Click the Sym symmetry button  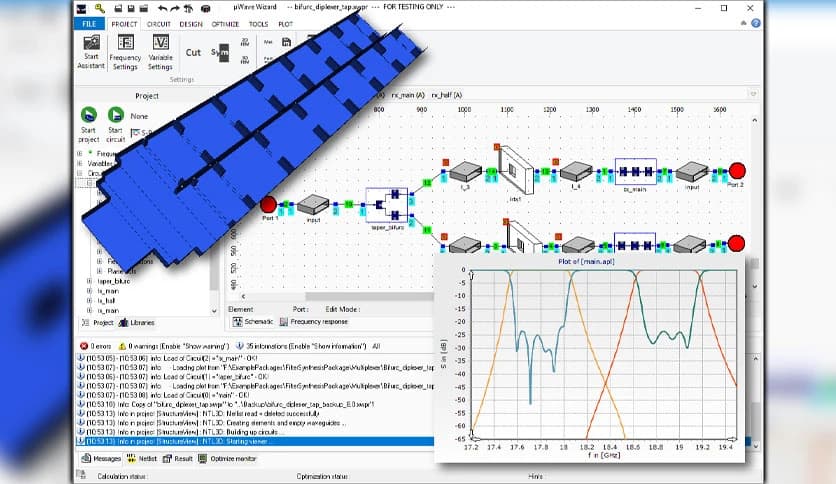point(220,52)
